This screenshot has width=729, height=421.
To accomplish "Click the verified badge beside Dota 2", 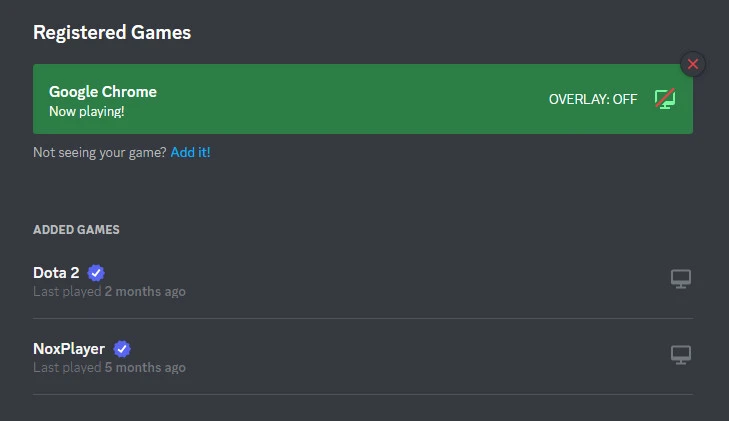I will point(96,273).
